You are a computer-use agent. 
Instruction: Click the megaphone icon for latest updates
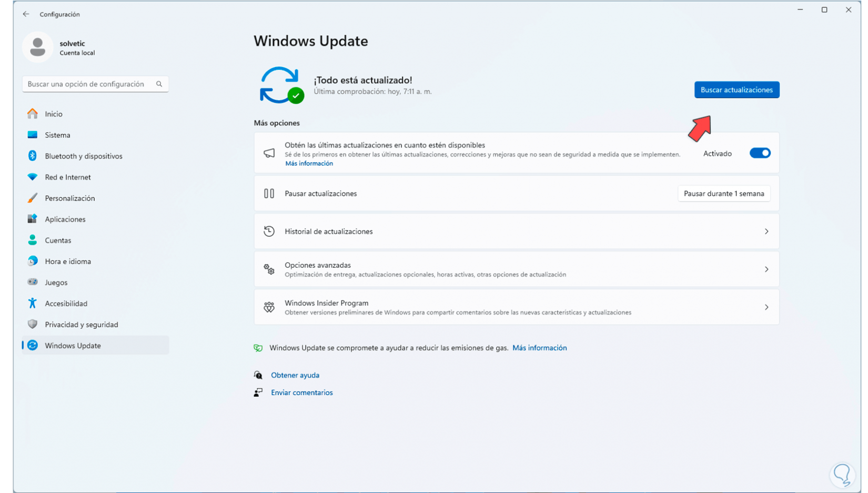tap(269, 153)
